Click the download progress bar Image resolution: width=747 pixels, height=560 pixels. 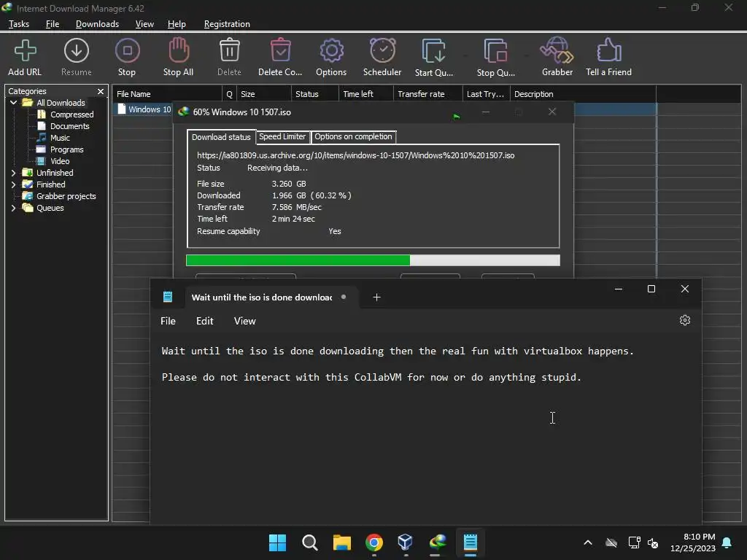(x=373, y=260)
